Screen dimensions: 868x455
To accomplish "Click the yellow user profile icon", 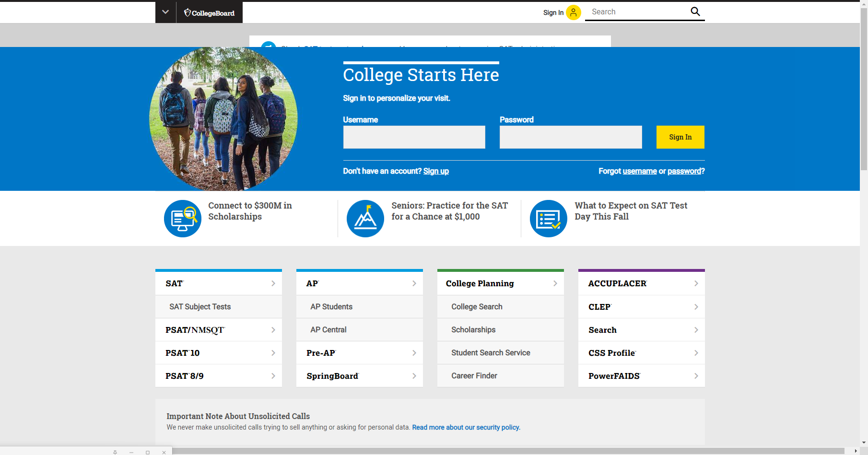I will 573,12.
